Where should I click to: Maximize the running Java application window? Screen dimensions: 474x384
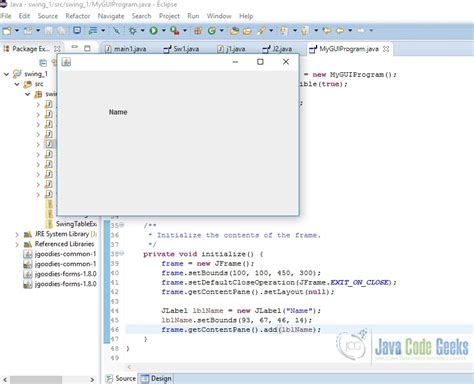click(260, 62)
